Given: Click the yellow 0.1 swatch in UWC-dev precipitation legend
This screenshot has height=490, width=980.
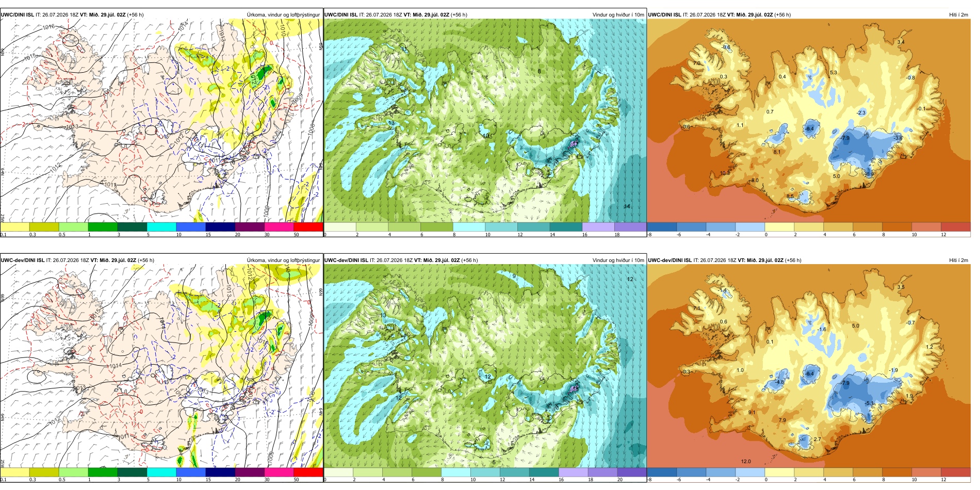Looking at the screenshot, I should (14, 471).
